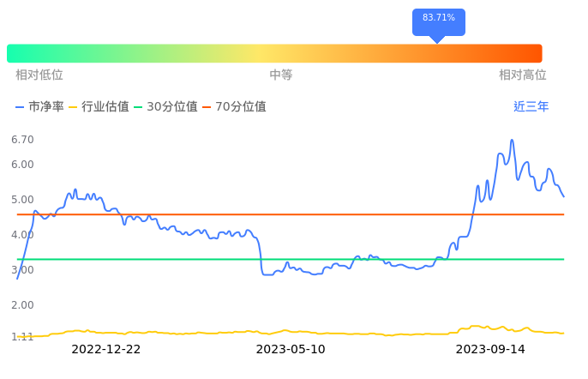Select the 相对高位 label
The image size is (588, 379).
click(523, 75)
